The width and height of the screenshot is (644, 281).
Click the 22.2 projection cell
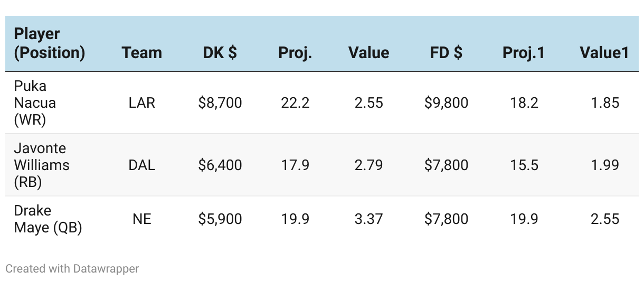[x=295, y=102]
